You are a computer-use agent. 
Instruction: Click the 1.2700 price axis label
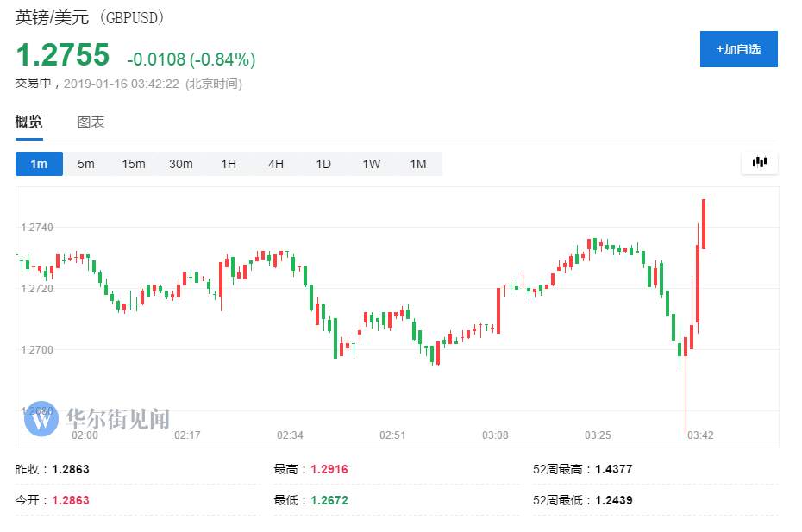click(37, 350)
